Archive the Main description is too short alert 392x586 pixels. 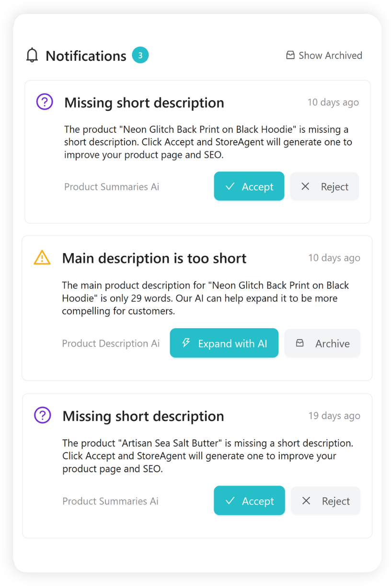[322, 343]
